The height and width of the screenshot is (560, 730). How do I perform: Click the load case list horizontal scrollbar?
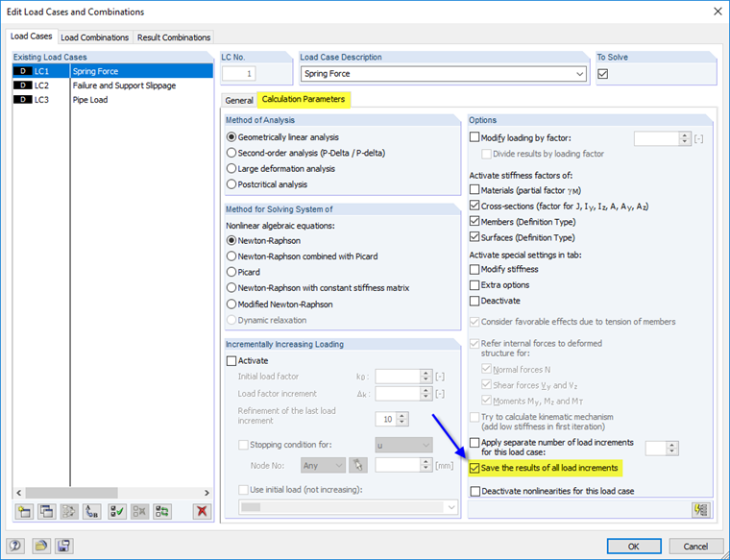[72, 493]
